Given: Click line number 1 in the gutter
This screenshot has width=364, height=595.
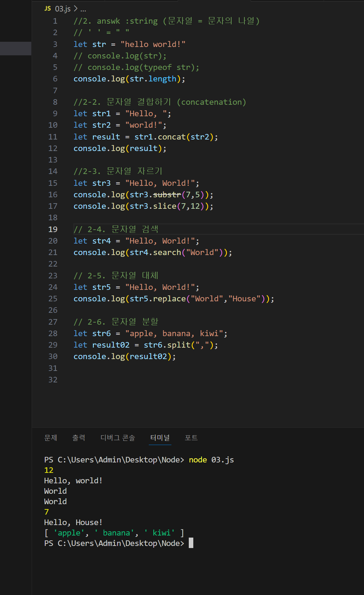Looking at the screenshot, I should (x=55, y=21).
